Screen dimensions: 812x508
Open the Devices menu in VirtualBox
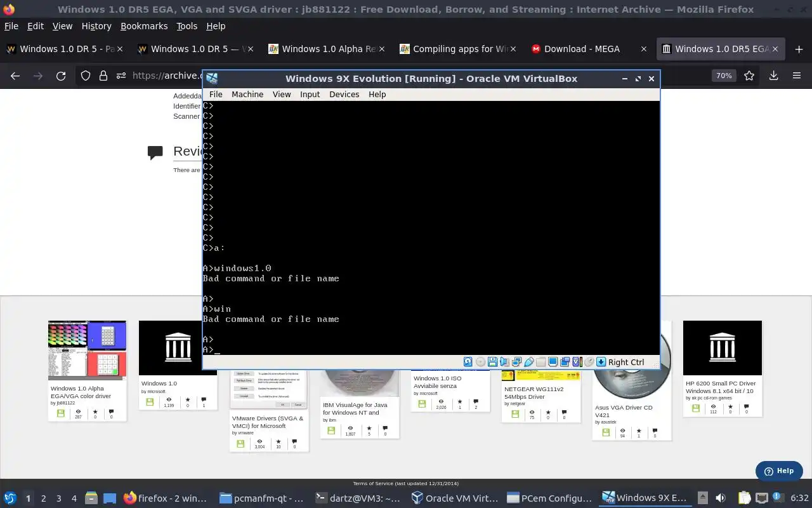click(x=344, y=94)
